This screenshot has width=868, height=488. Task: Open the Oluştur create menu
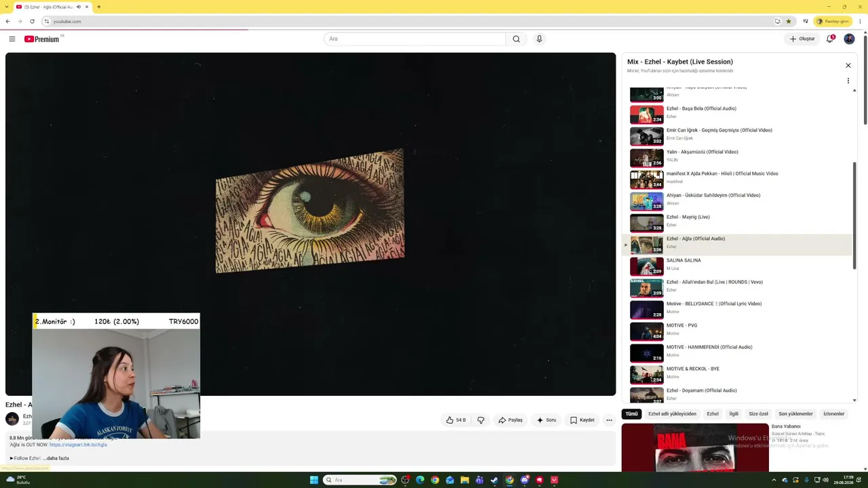click(x=802, y=39)
